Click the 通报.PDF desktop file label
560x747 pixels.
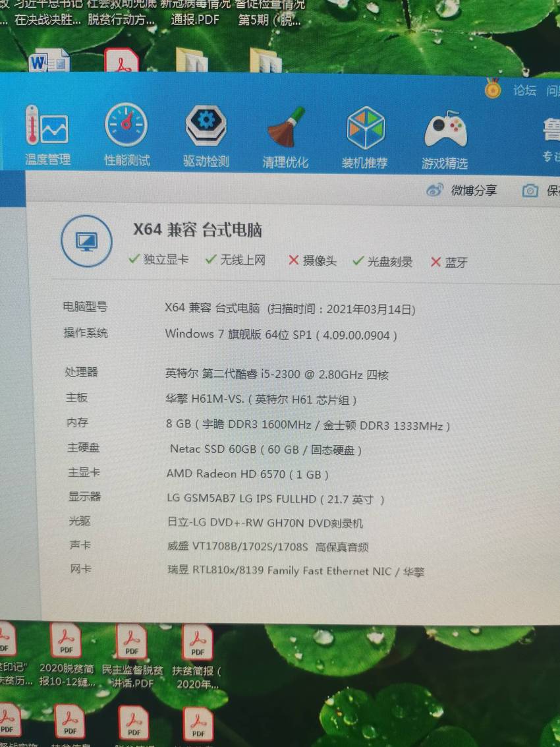click(195, 20)
